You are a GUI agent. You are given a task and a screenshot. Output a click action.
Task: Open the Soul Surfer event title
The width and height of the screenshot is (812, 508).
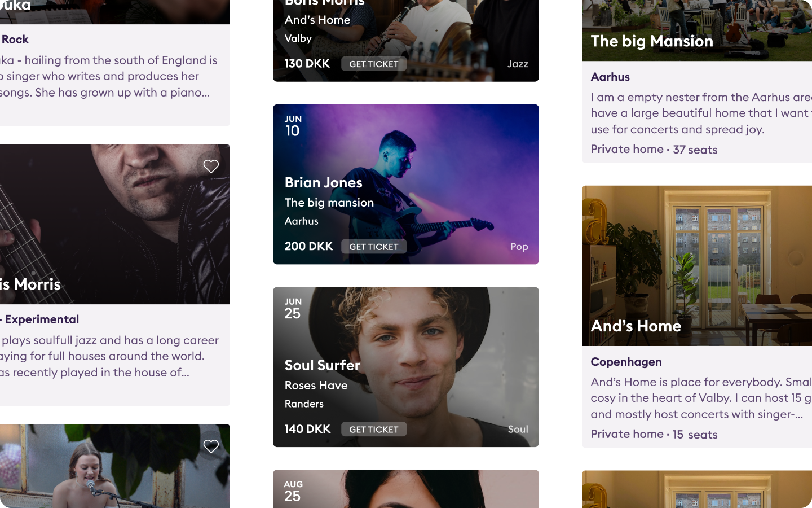click(322, 365)
